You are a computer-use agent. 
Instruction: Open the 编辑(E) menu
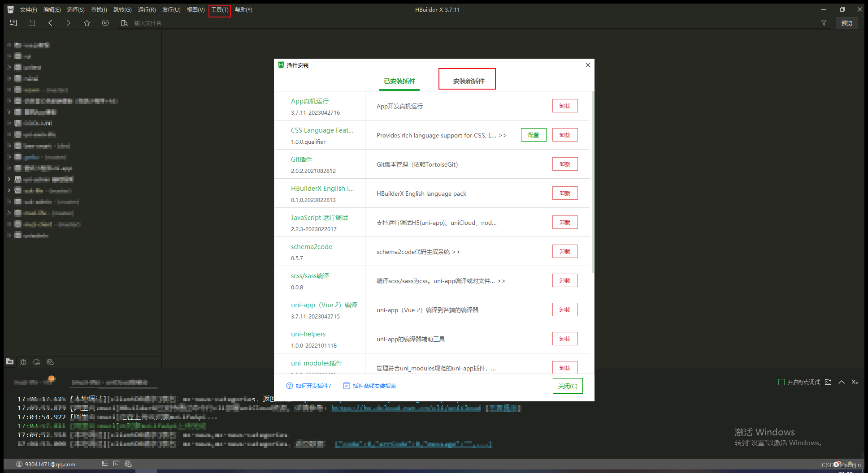pos(52,9)
